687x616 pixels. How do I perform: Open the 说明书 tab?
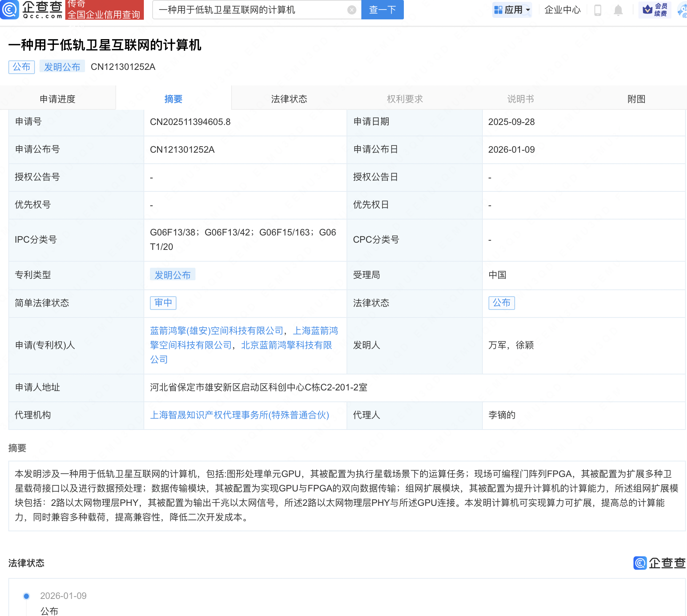[x=520, y=98]
